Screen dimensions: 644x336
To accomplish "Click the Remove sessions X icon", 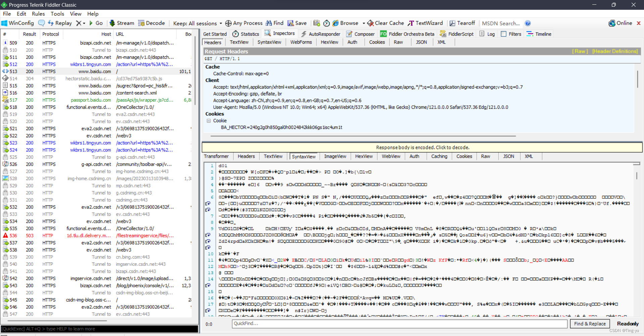I will click(x=79, y=23).
